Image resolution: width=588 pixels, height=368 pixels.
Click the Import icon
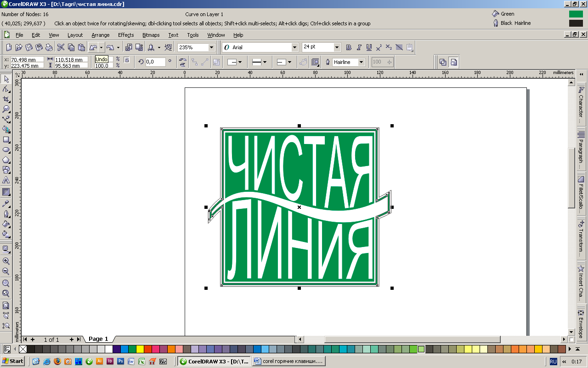pyautogui.click(x=129, y=47)
